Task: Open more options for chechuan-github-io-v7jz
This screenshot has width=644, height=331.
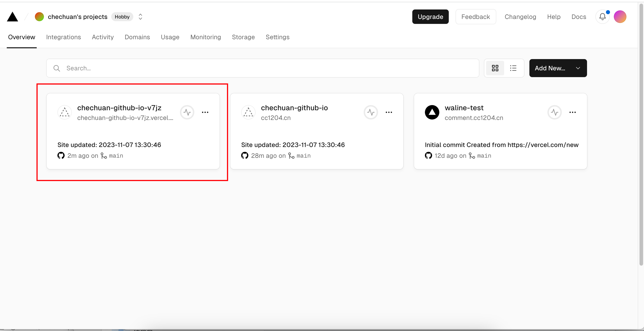Action: pyautogui.click(x=205, y=112)
